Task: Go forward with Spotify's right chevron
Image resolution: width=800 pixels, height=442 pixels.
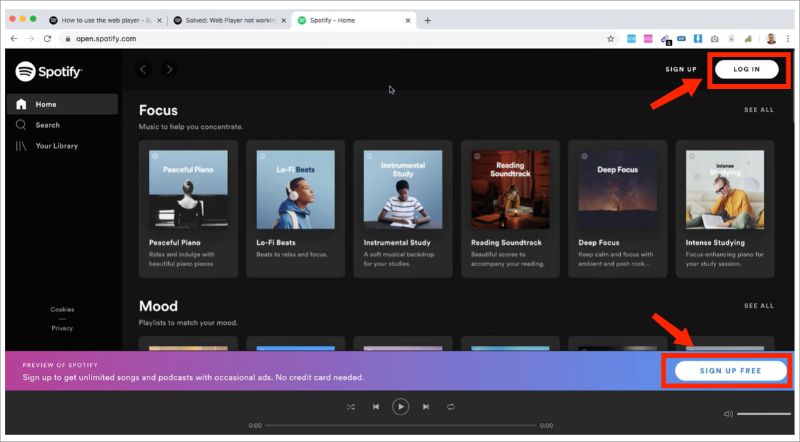Action: [x=169, y=69]
